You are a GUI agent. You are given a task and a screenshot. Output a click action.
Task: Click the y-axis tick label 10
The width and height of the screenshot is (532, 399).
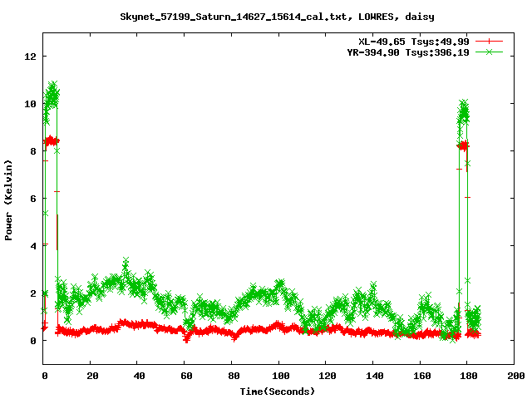point(30,104)
